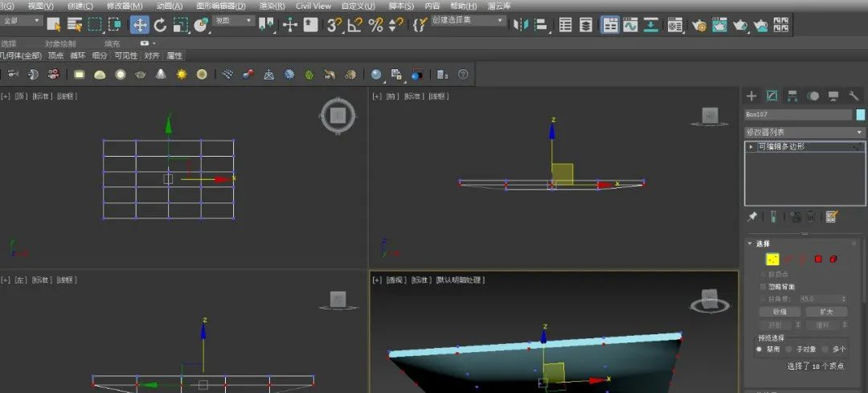The image size is (868, 393).
Task: Open the Civil View menu
Action: [313, 6]
